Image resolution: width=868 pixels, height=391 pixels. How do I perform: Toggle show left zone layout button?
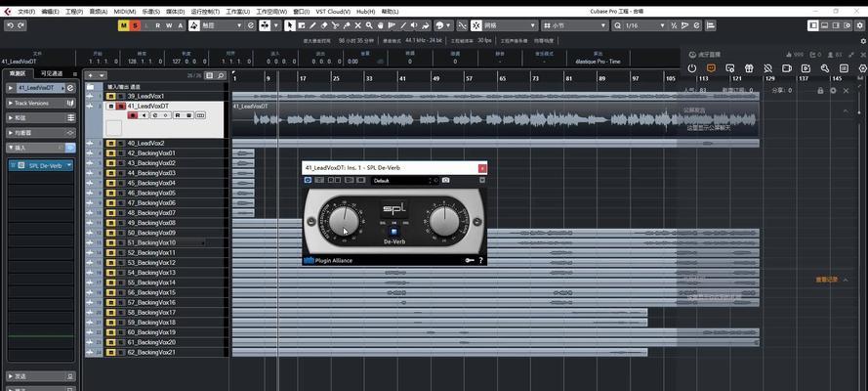(813, 25)
